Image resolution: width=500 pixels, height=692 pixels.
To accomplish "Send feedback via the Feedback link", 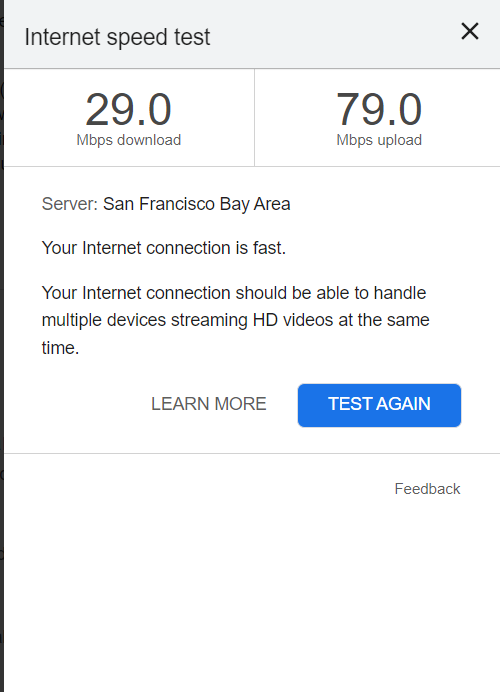I will click(427, 489).
